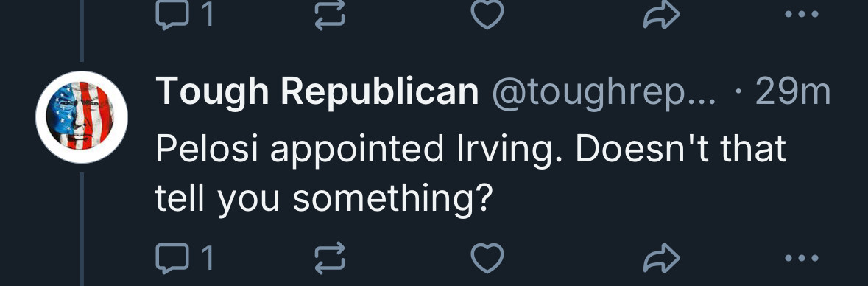Viewport: 868px width, 286px height.
Task: Click the thread line above the avatar
Action: tap(82, 30)
